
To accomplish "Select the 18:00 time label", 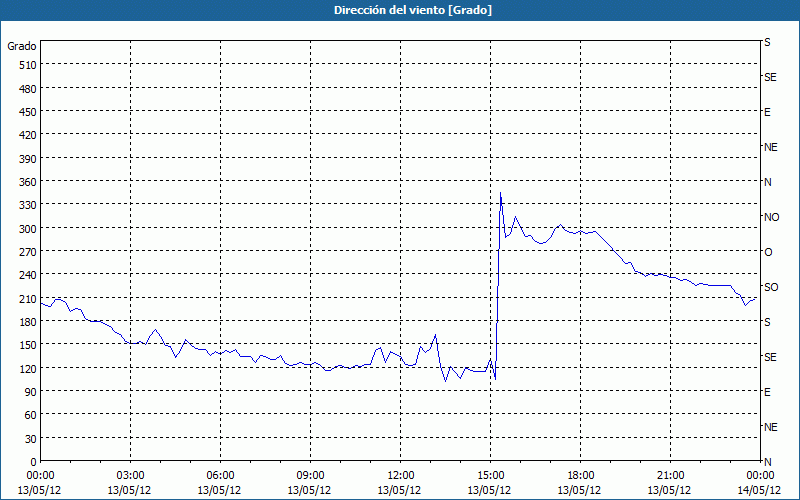I will (x=580, y=476).
